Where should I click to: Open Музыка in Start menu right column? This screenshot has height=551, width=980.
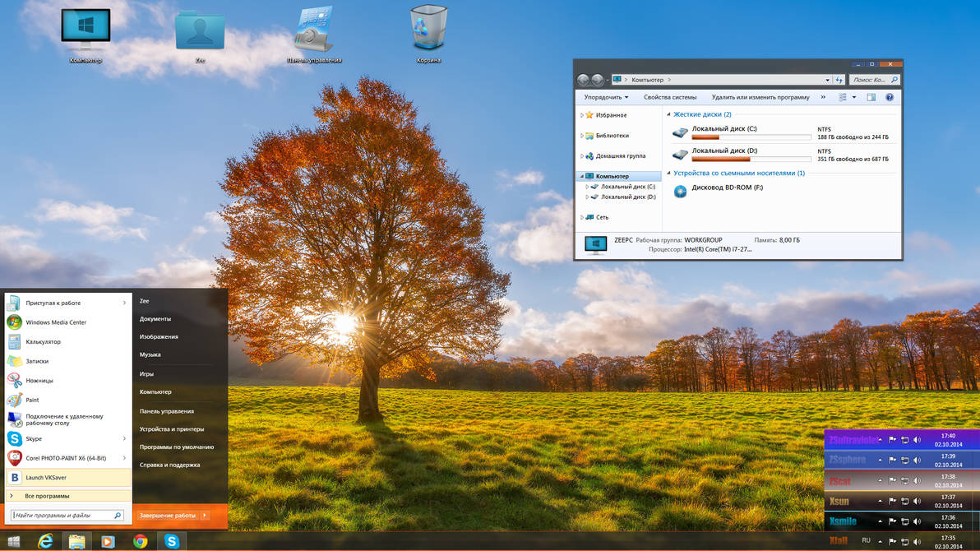pyautogui.click(x=150, y=354)
